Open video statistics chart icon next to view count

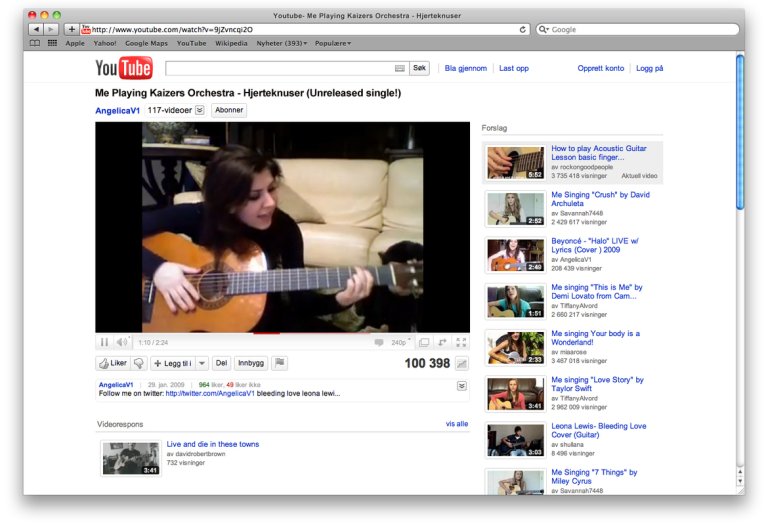tap(461, 363)
